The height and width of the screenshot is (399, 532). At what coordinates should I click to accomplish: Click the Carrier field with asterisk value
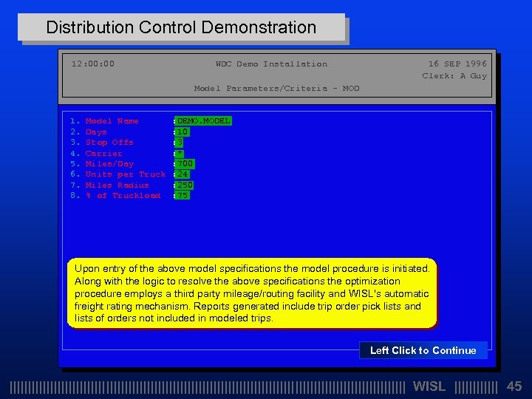pos(179,154)
